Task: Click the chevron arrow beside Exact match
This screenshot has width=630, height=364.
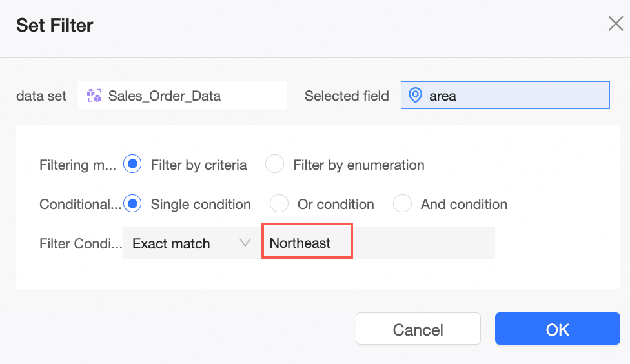Action: pyautogui.click(x=245, y=243)
